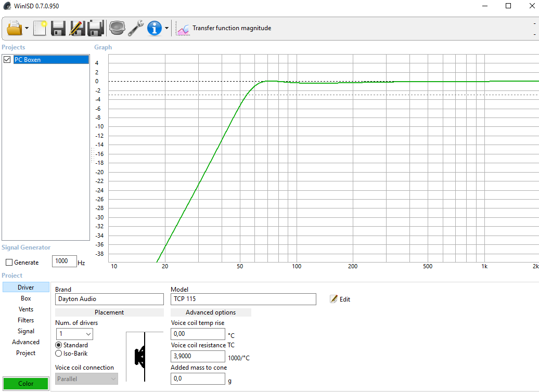
Task: Click the graph splitter grip handle
Action: tap(93, 155)
